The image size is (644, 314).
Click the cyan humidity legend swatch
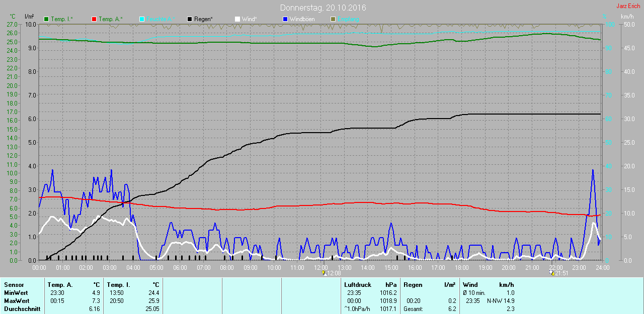coord(142,19)
